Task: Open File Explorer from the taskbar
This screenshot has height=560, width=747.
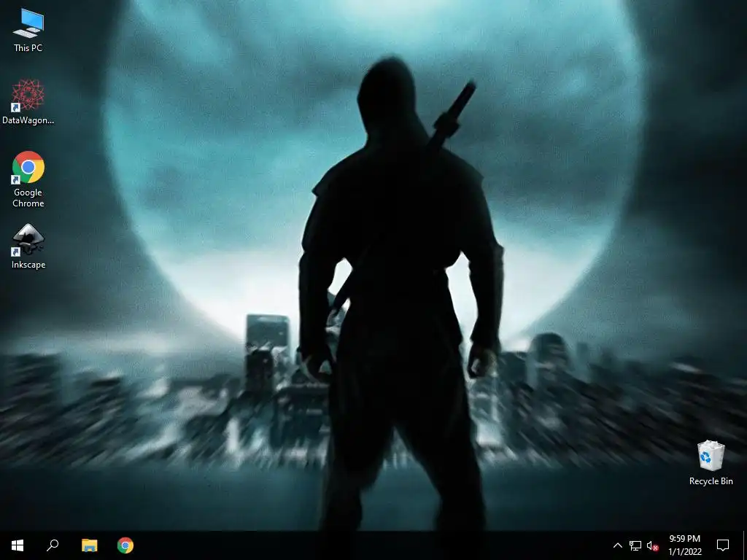Action: pos(89,545)
